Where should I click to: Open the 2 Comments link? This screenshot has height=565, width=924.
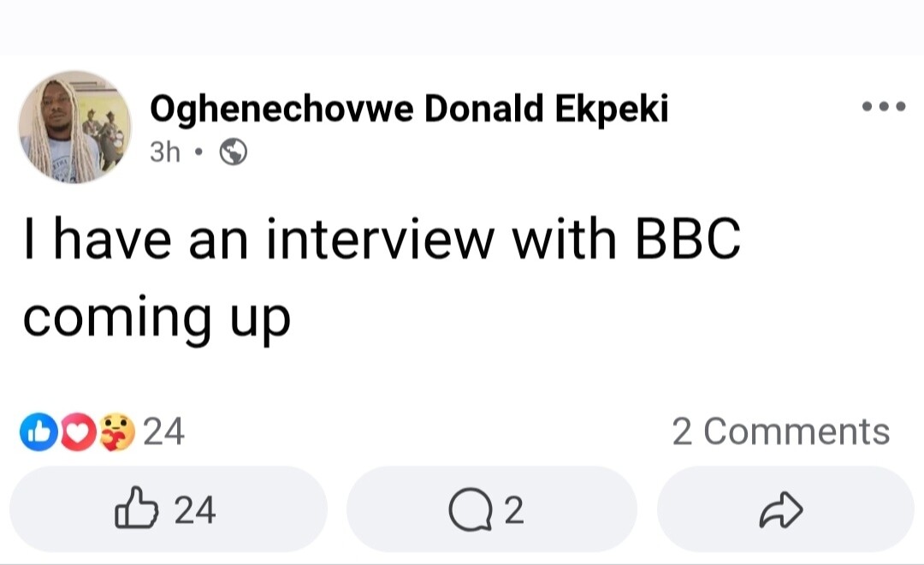point(780,431)
